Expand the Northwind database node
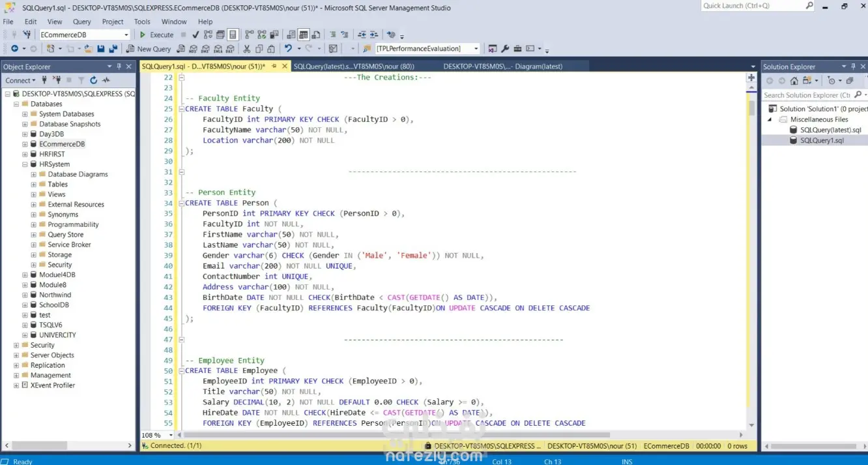This screenshot has height=465, width=868. pyautogui.click(x=25, y=295)
